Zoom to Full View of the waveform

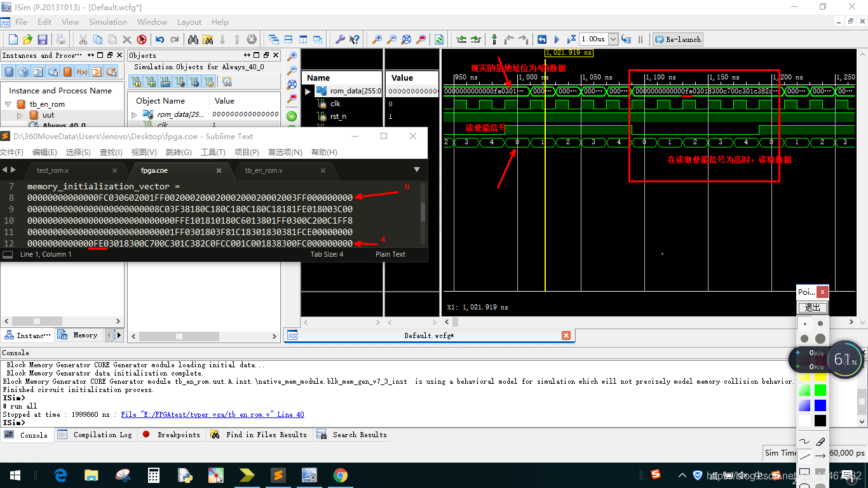(x=405, y=39)
